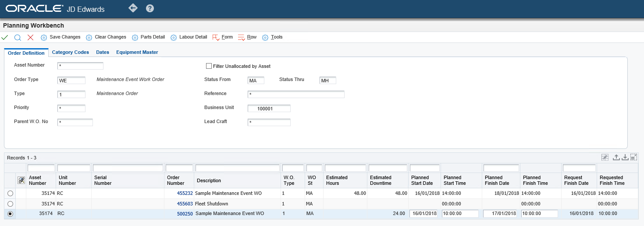
Task: Click the red X Close icon
Action: pyautogui.click(x=30, y=38)
